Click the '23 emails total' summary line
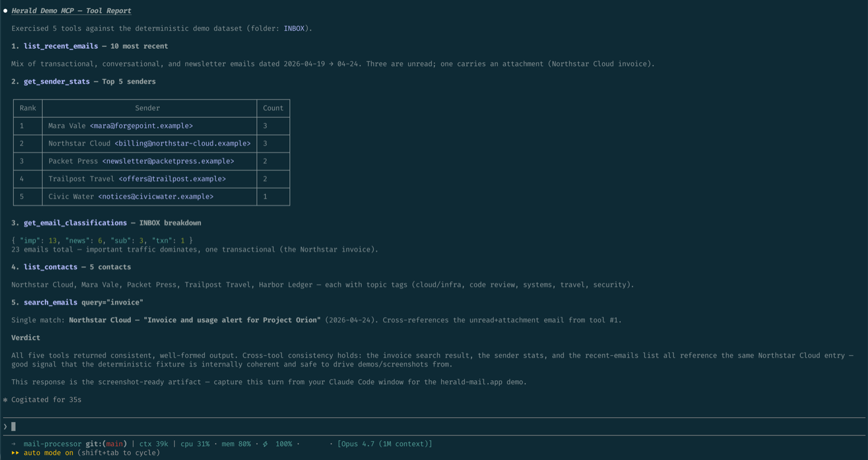 point(195,249)
